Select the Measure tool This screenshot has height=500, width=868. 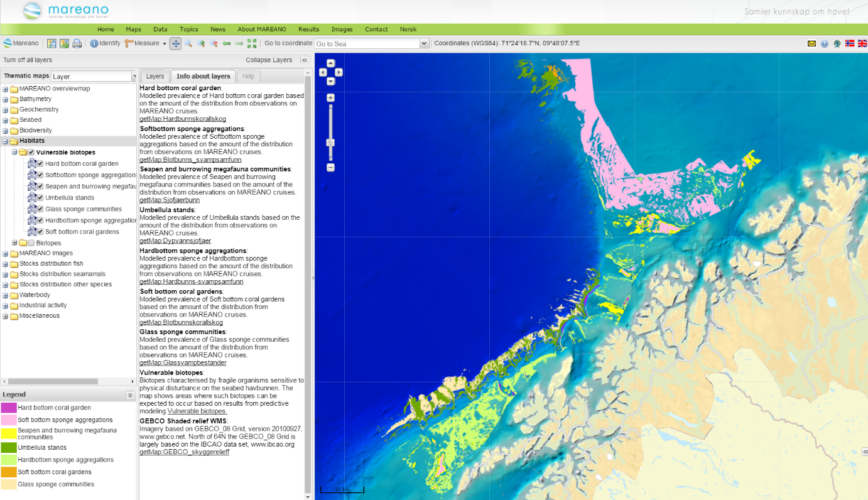pos(142,43)
